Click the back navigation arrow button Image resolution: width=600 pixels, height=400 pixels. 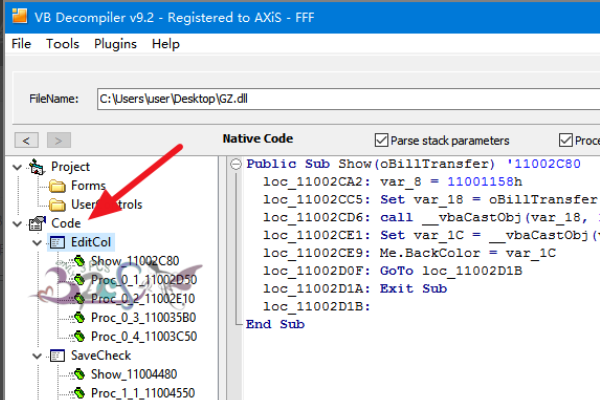[x=29, y=140]
